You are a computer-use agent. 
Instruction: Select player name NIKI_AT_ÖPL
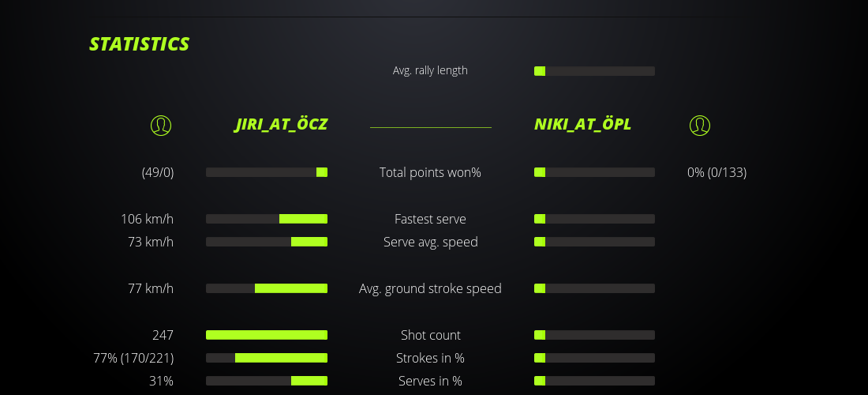[x=582, y=125]
